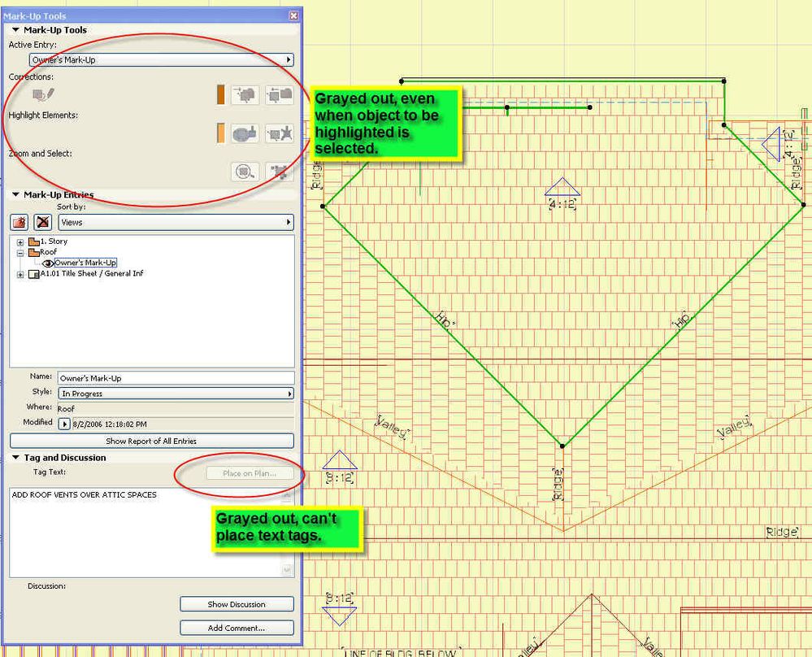Image resolution: width=812 pixels, height=657 pixels.
Task: Select the 1. Story tree row
Action: [x=54, y=241]
